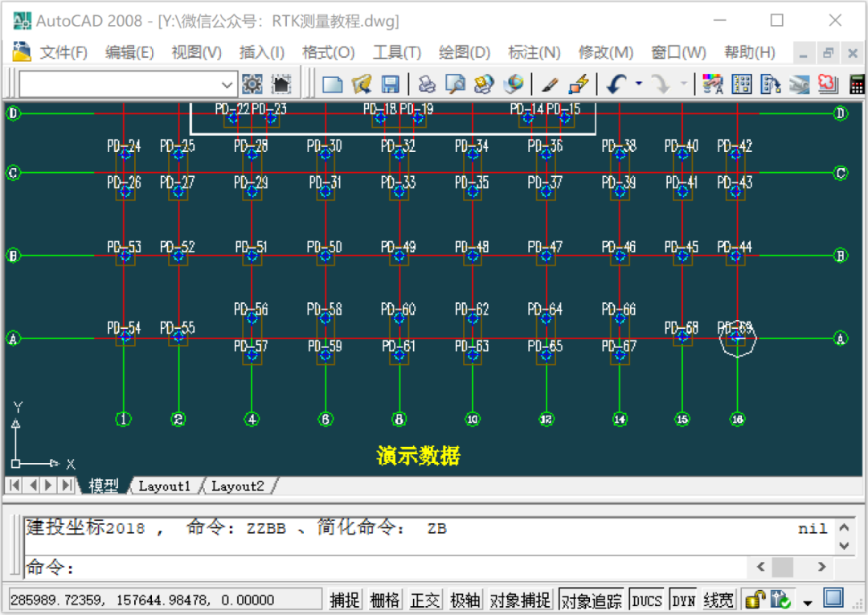The width and height of the screenshot is (868, 615).
Task: Click the Publish icon in the toolbar
Action: pyautogui.click(x=485, y=84)
